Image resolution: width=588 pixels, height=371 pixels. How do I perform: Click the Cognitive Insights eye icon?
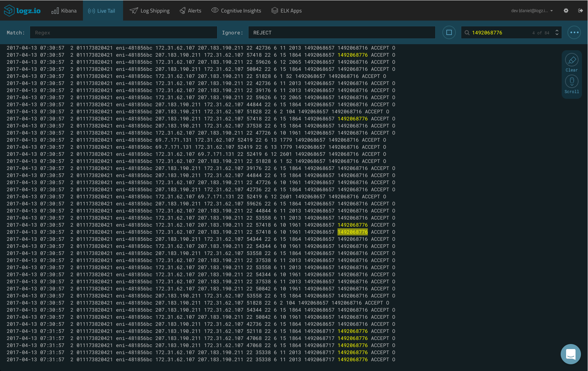[215, 10]
